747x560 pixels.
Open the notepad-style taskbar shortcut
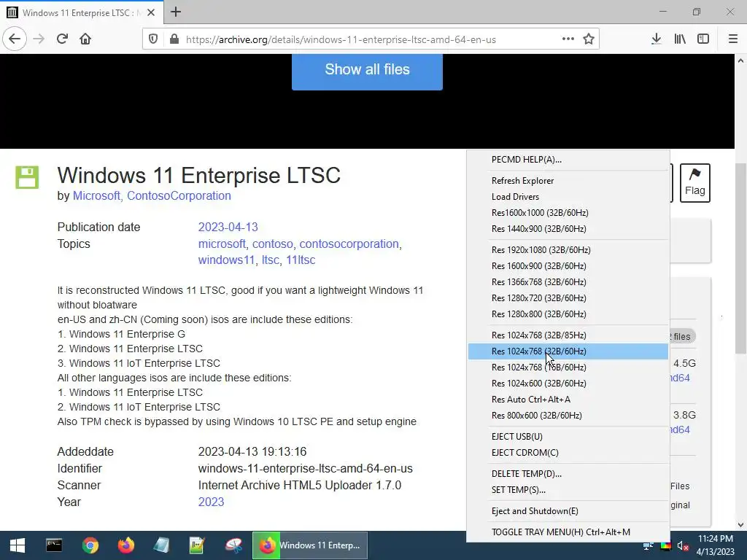[x=161, y=545]
